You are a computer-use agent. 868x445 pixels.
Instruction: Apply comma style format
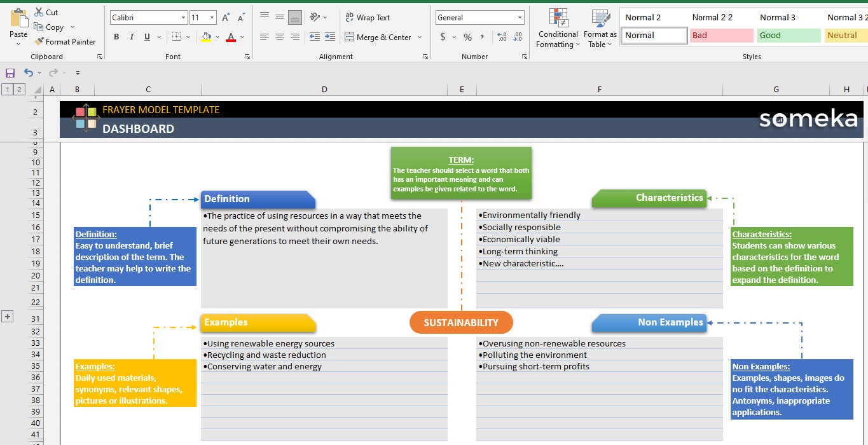(483, 38)
